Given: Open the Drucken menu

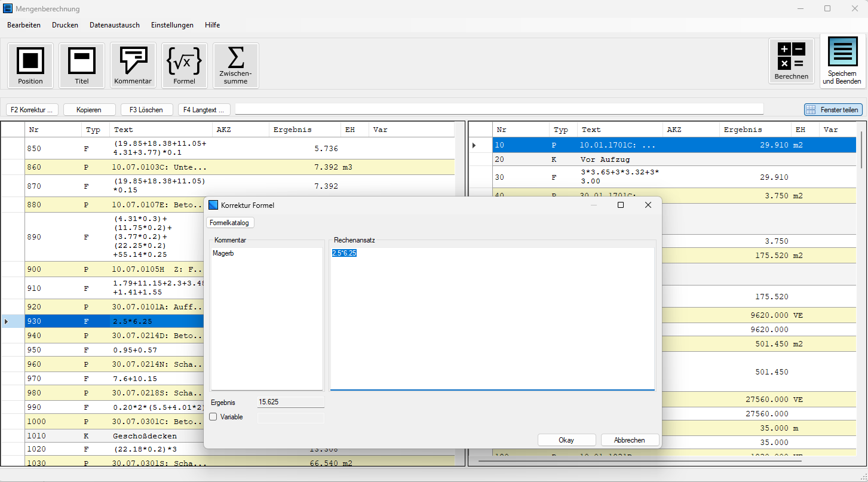Looking at the screenshot, I should [x=65, y=25].
